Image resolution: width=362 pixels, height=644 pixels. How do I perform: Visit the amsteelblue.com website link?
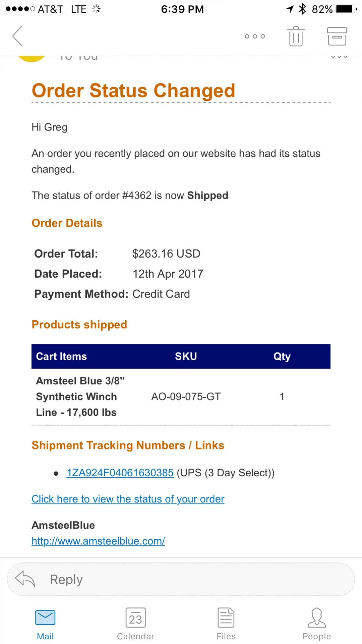click(x=98, y=541)
